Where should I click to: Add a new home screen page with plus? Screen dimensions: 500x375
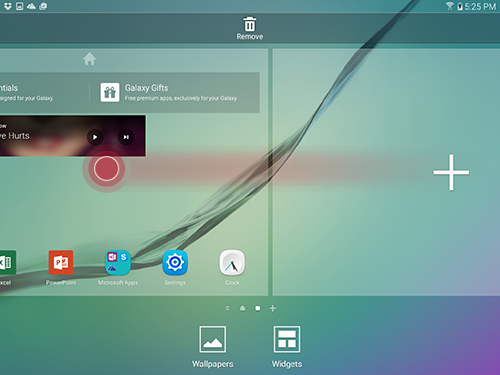coord(451,172)
